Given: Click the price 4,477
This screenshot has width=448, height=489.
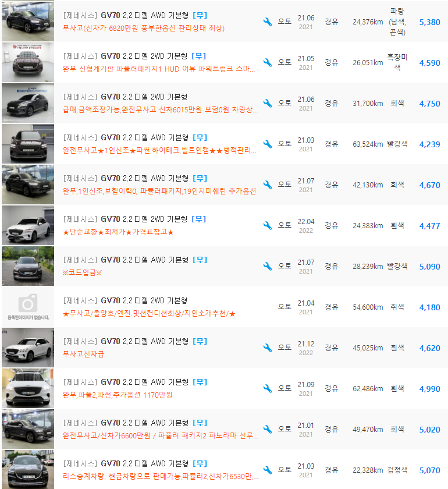Looking at the screenshot, I should (429, 226).
